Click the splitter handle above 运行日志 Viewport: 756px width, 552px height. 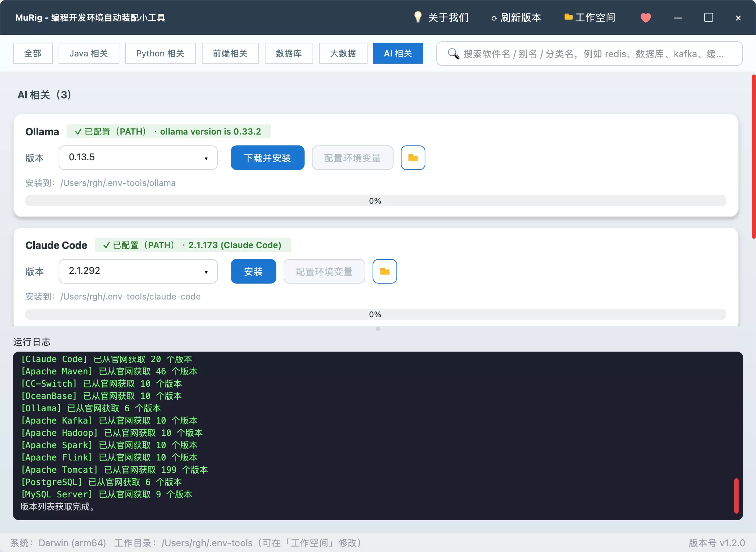pos(378,329)
